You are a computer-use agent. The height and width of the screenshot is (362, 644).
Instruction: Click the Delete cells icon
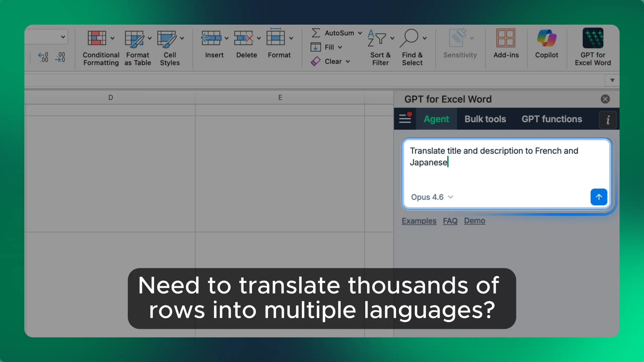[x=243, y=38]
